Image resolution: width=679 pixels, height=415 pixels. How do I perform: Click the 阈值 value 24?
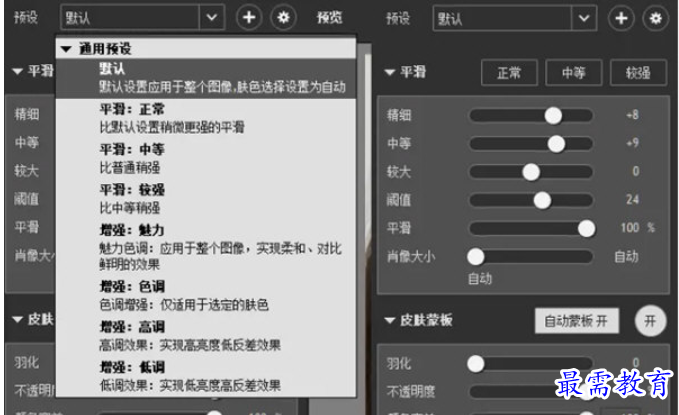click(632, 199)
